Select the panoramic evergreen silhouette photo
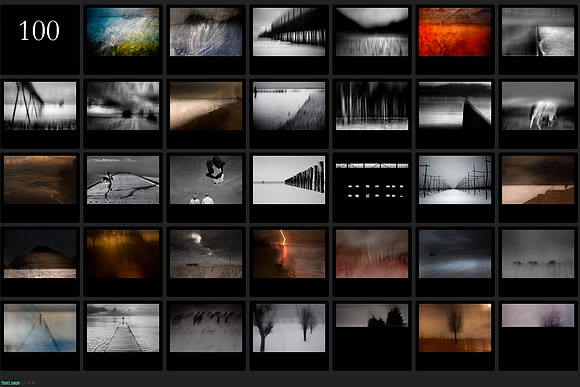This screenshot has width=580, height=387. 372,316
